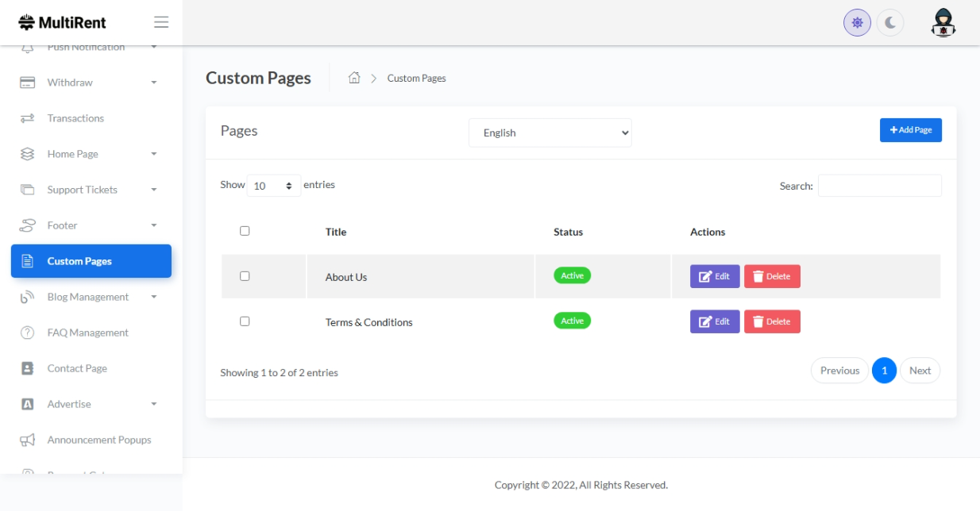Click the Add Page button
The height and width of the screenshot is (511, 980).
[x=910, y=130]
